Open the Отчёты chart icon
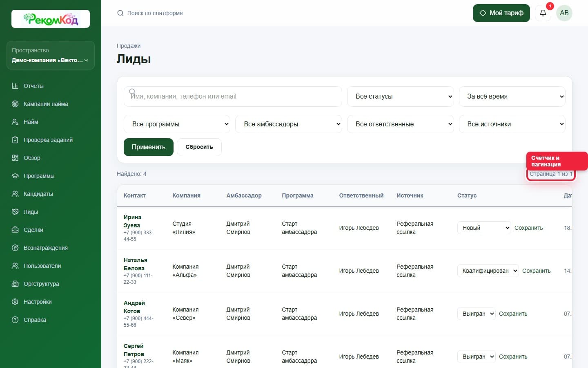 [15, 86]
